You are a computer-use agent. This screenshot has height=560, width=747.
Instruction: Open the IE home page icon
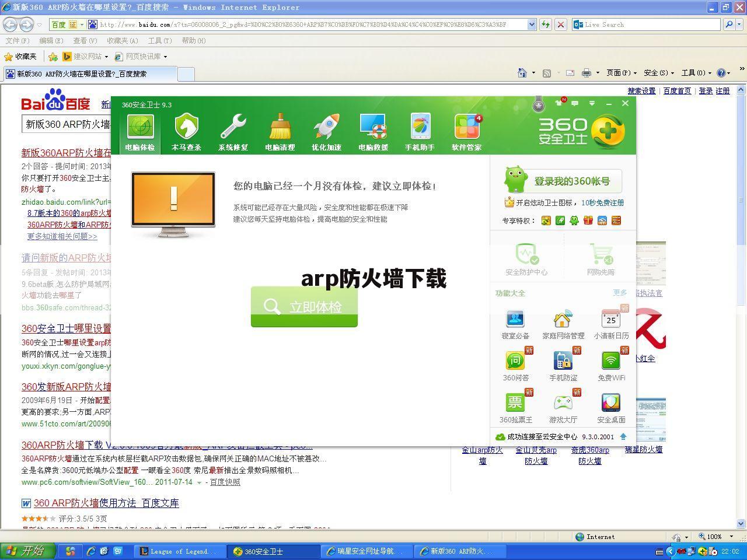[522, 73]
